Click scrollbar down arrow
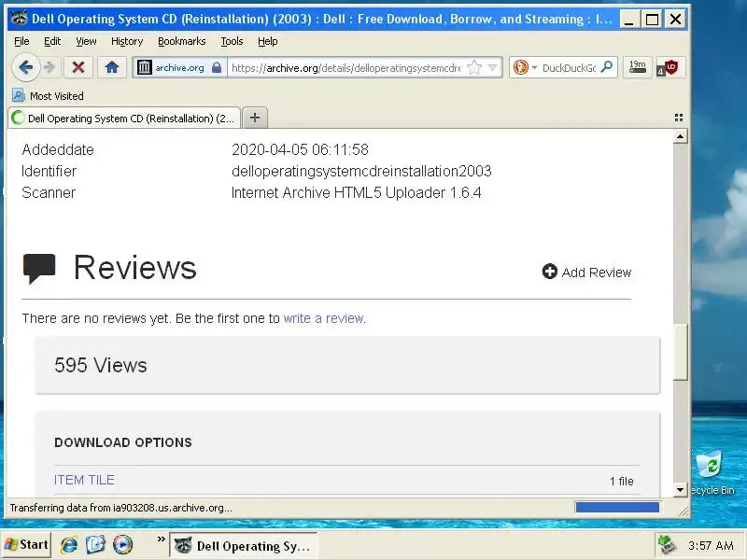This screenshot has height=560, width=747. pyautogui.click(x=681, y=489)
